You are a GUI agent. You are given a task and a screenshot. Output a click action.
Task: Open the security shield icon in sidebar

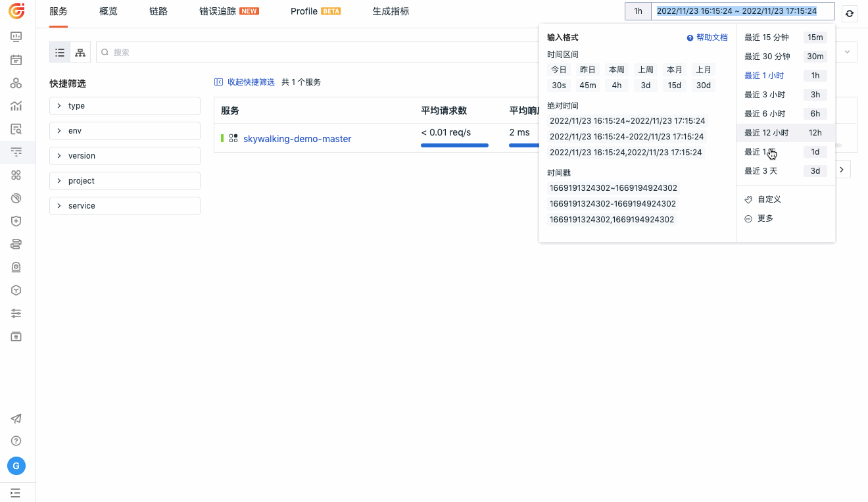tap(16, 221)
